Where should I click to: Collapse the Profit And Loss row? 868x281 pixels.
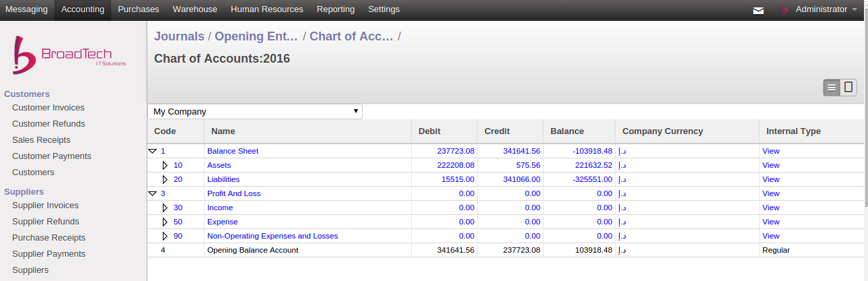tap(152, 193)
